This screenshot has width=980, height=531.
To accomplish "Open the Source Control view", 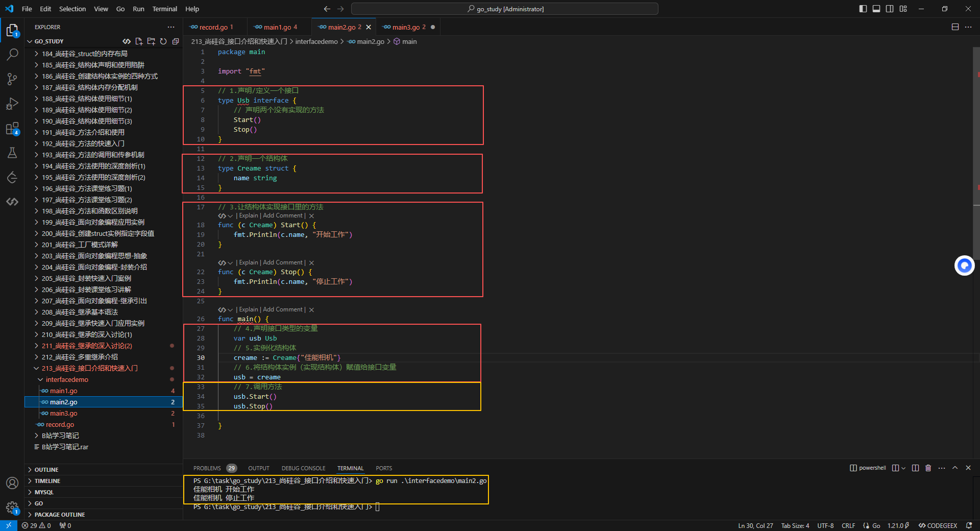I will tap(12, 79).
